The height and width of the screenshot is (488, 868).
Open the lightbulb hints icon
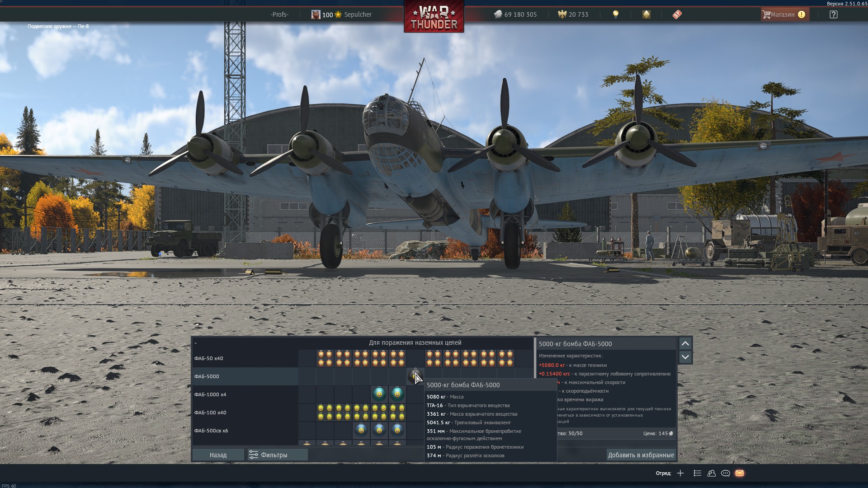[x=615, y=14]
